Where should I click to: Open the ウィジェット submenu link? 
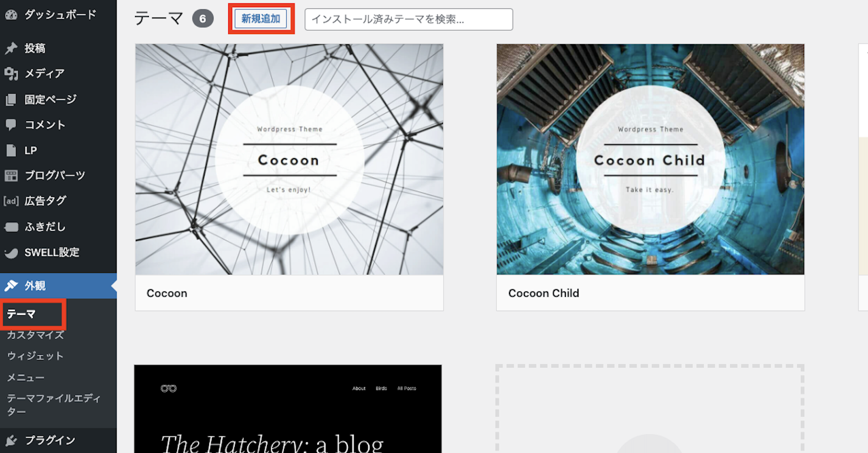(35, 356)
